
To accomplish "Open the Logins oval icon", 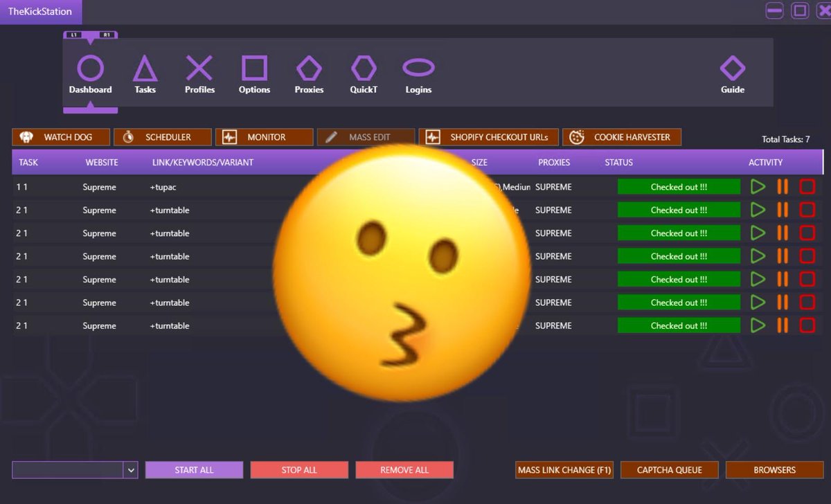I will 418,68.
